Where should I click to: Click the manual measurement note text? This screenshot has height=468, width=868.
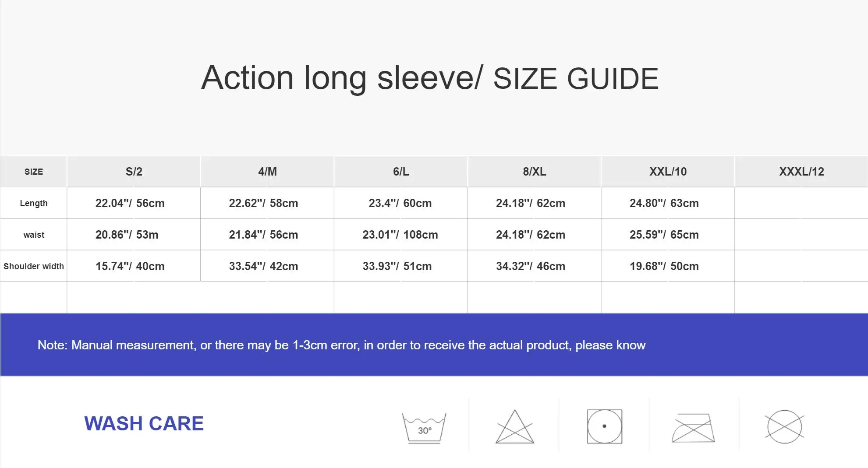(341, 345)
